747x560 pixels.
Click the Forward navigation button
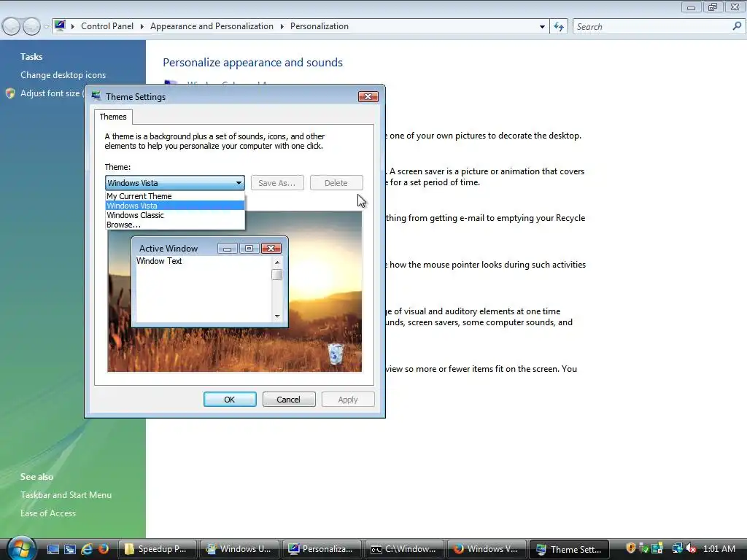[31, 26]
